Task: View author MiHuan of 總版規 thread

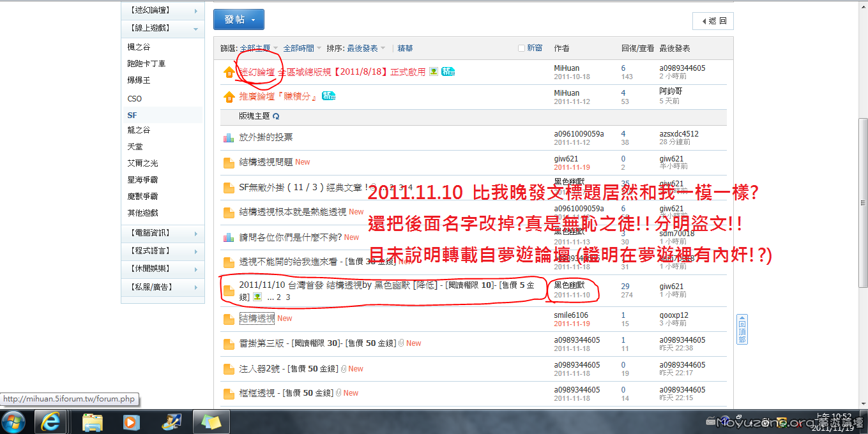Action: [567, 68]
